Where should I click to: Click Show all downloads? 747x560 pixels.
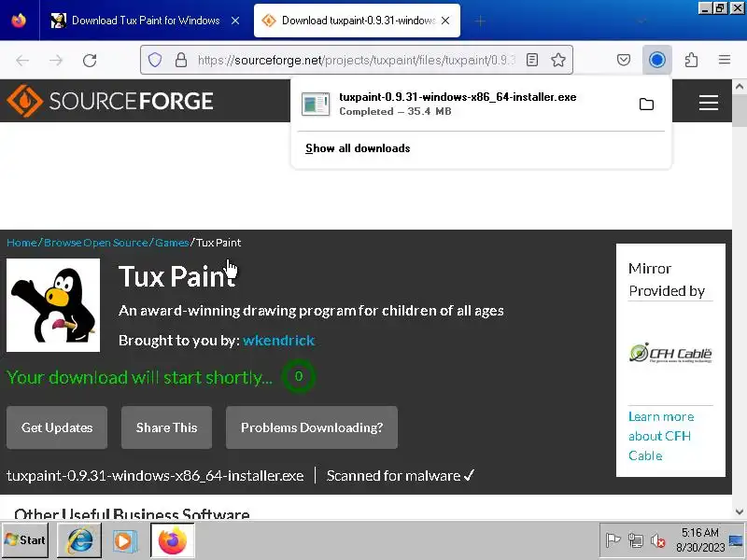(x=358, y=148)
